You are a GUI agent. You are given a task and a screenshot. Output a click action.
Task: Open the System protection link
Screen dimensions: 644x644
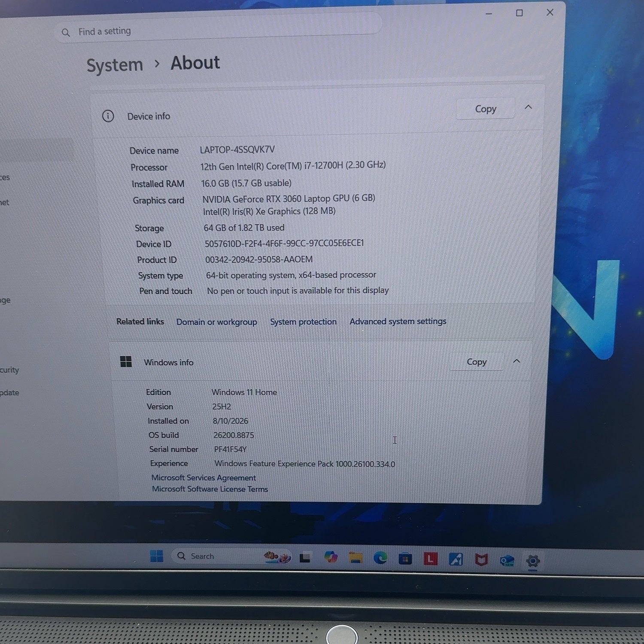point(303,322)
